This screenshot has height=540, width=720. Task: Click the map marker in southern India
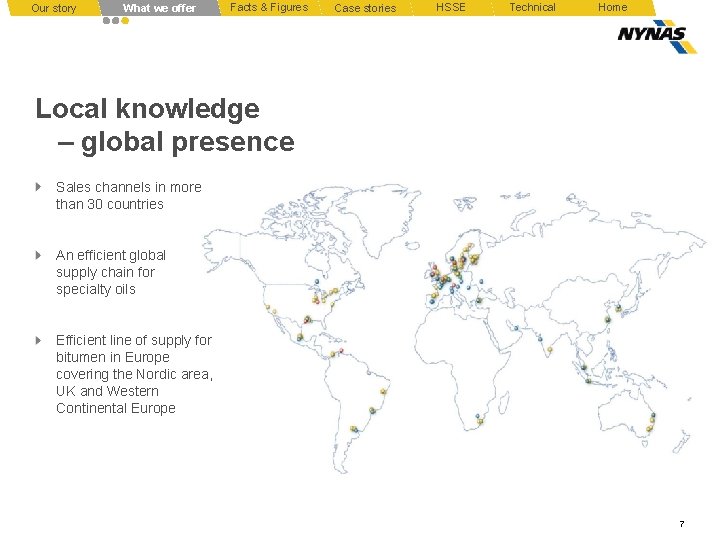(x=550, y=350)
